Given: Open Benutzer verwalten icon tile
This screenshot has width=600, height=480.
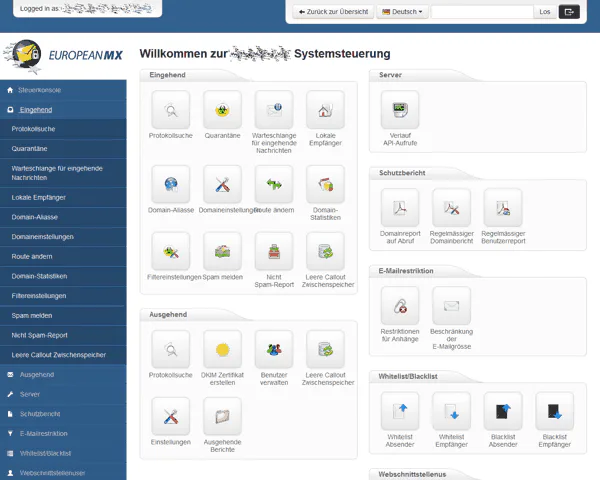Looking at the screenshot, I should [x=274, y=349].
